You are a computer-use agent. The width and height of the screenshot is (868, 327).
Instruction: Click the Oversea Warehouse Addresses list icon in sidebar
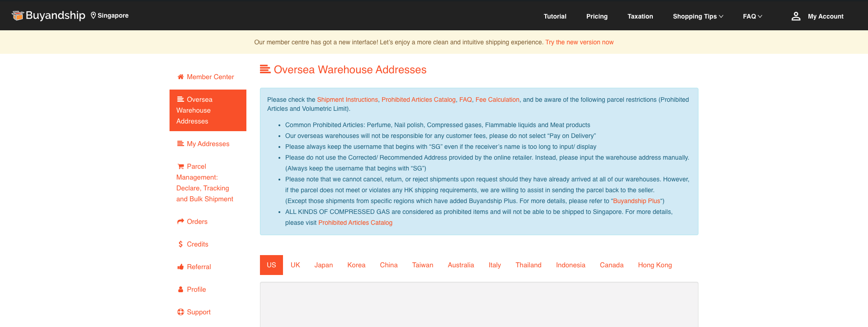(180, 99)
